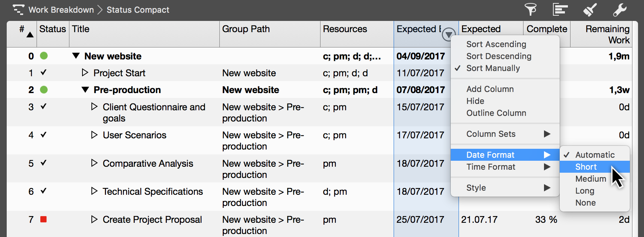The width and height of the screenshot is (644, 237).
Task: Click the Group Path column header
Action: coord(246,29)
